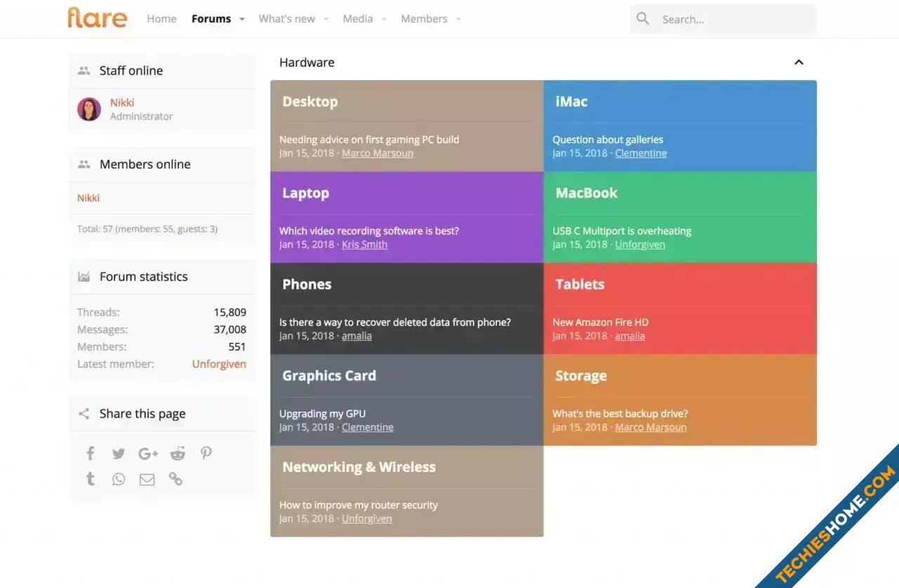Share page on Google Plus
The height and width of the screenshot is (588, 899).
coord(148,454)
